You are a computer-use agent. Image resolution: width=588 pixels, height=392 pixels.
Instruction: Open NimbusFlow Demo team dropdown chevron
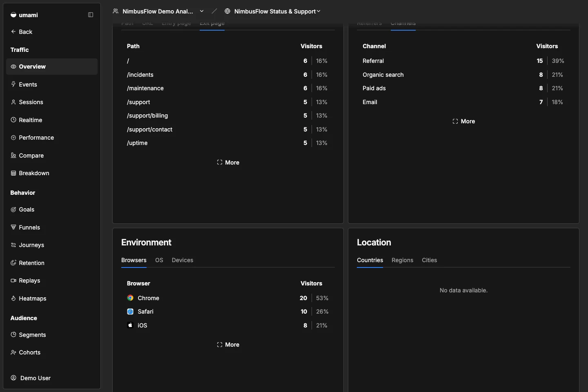(202, 11)
